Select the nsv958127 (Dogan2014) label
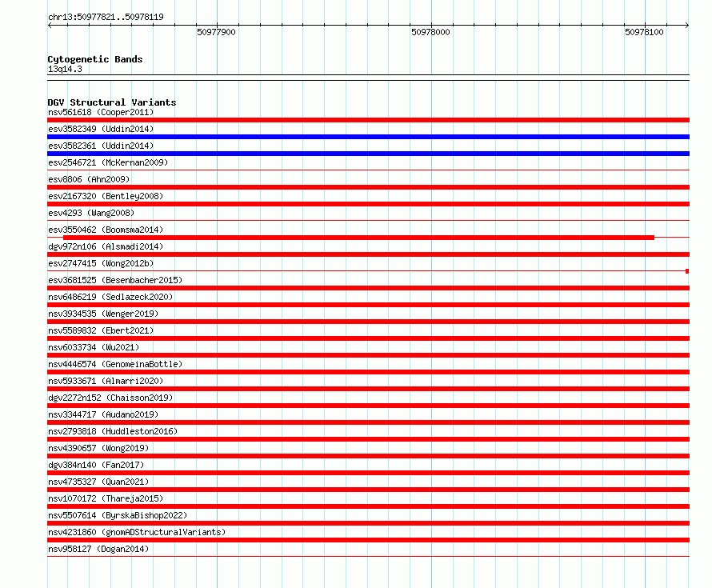This screenshot has width=712, height=588. (98, 549)
